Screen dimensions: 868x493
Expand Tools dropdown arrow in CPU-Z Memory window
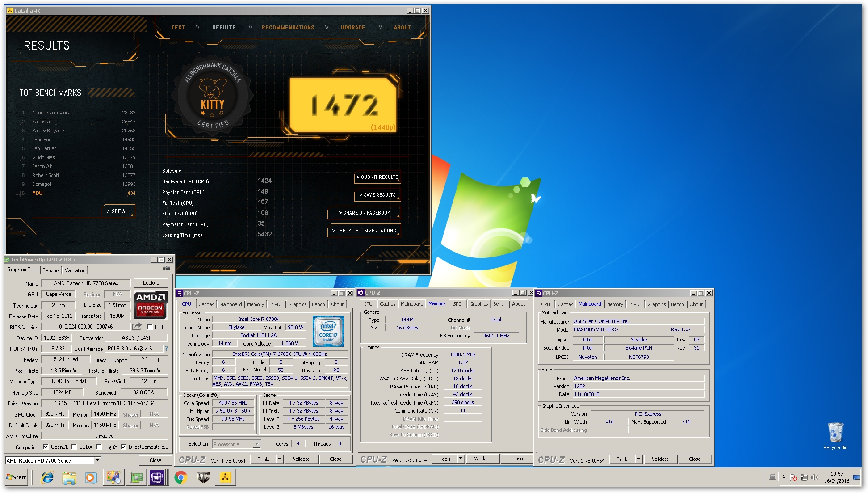(x=461, y=459)
